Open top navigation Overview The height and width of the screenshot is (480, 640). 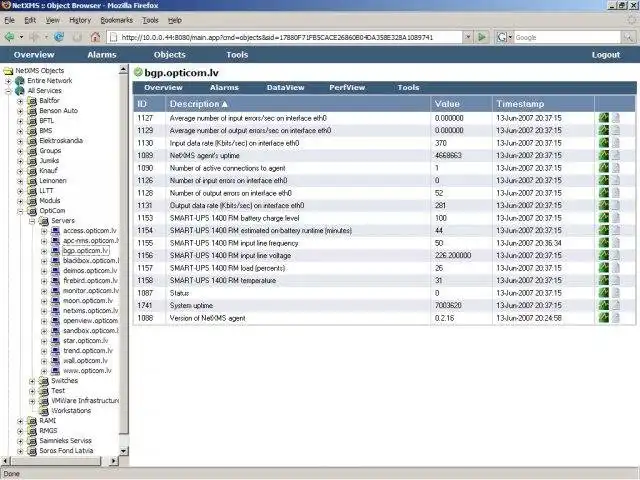click(x=34, y=55)
